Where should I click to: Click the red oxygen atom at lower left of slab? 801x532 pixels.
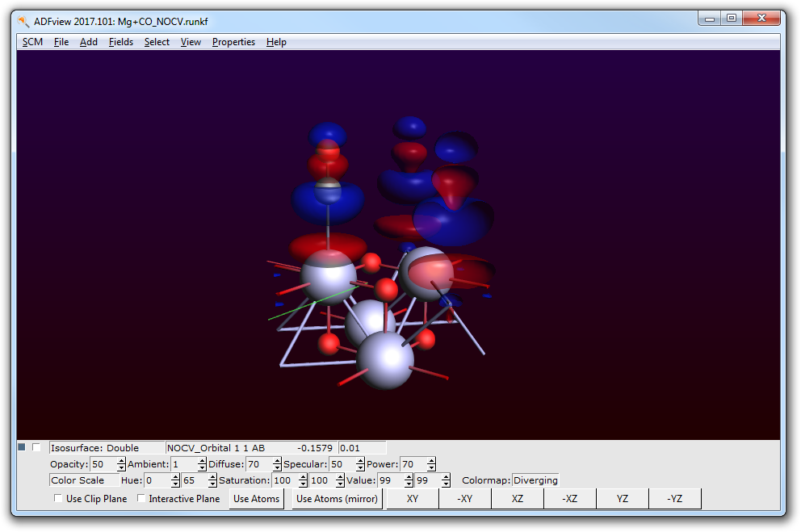click(329, 343)
